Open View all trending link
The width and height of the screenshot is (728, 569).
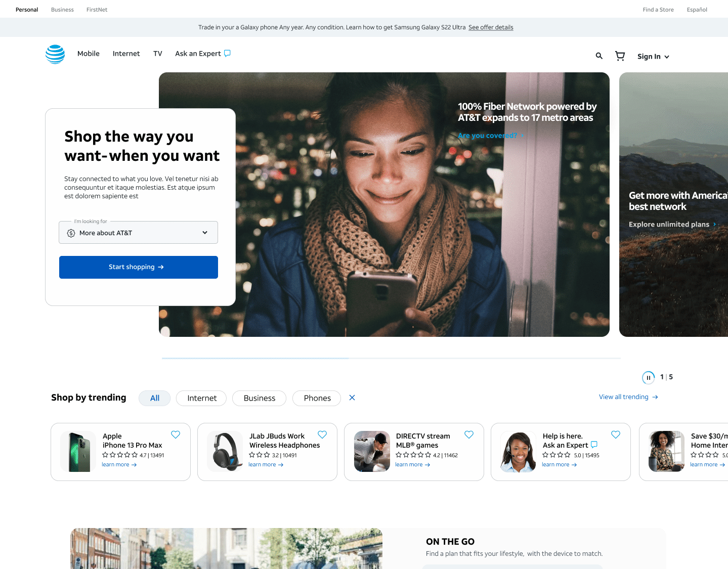[x=628, y=397]
